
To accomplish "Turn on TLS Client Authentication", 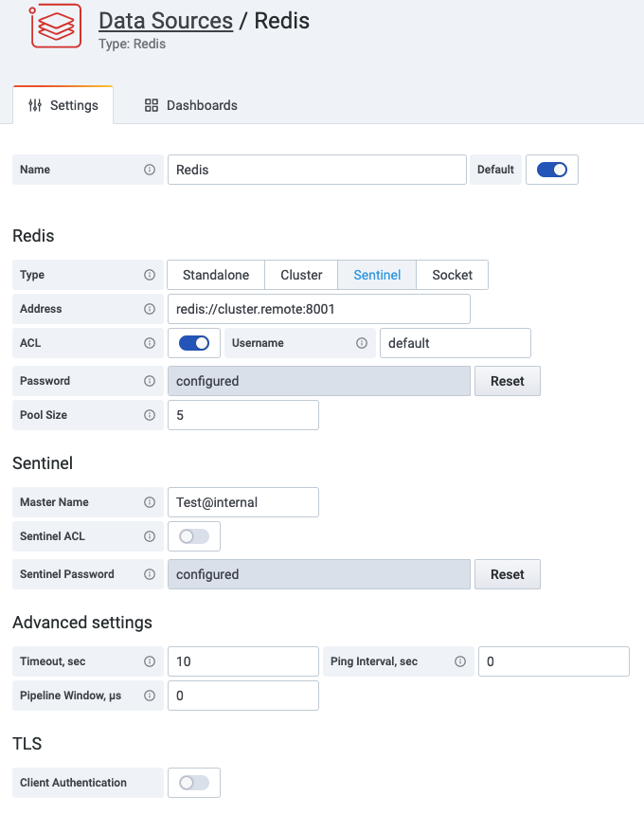I will [194, 783].
